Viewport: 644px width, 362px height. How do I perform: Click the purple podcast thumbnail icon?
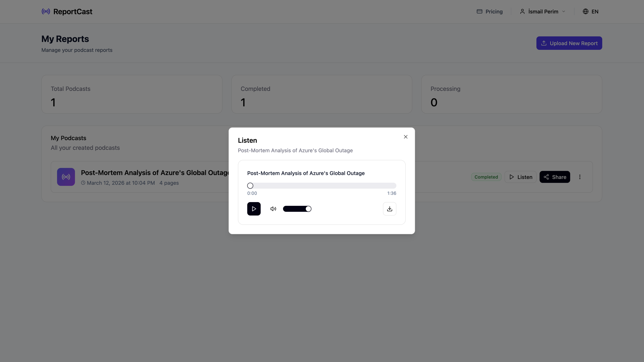tap(66, 177)
